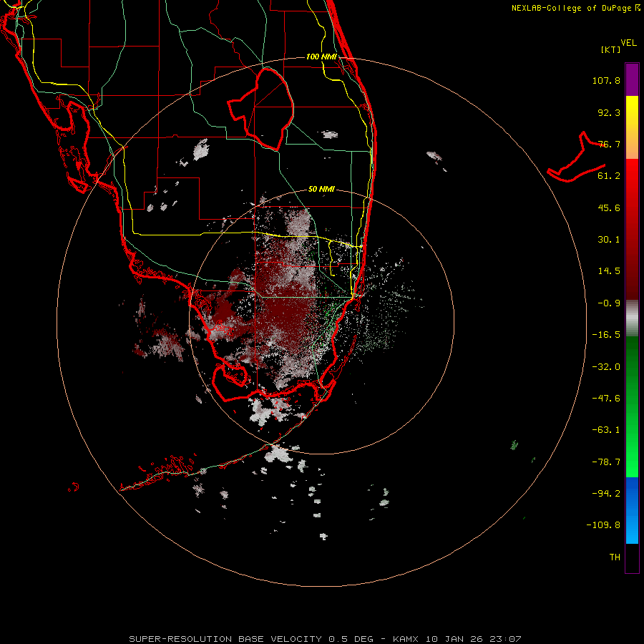Click the -16.5 velocity scale value
This screenshot has width=644, height=644.
(606, 335)
